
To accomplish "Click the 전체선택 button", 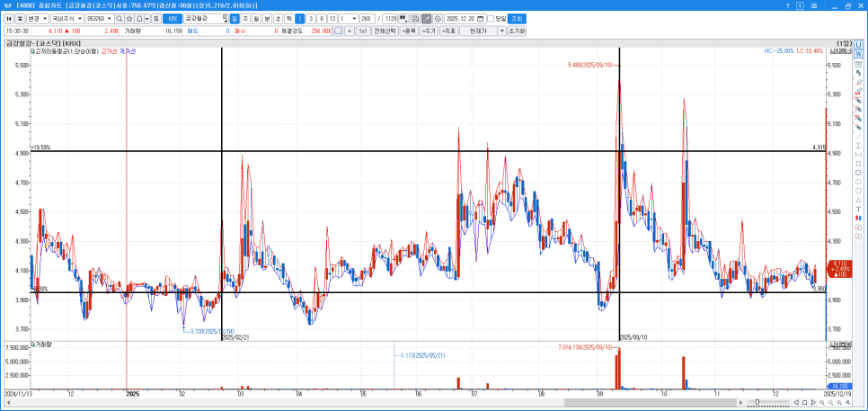I will (385, 31).
